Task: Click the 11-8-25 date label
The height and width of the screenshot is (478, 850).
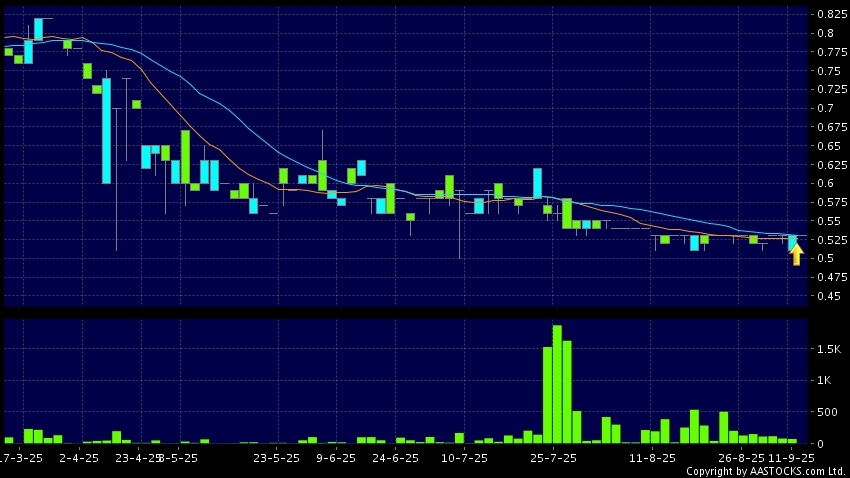Action: pos(652,458)
